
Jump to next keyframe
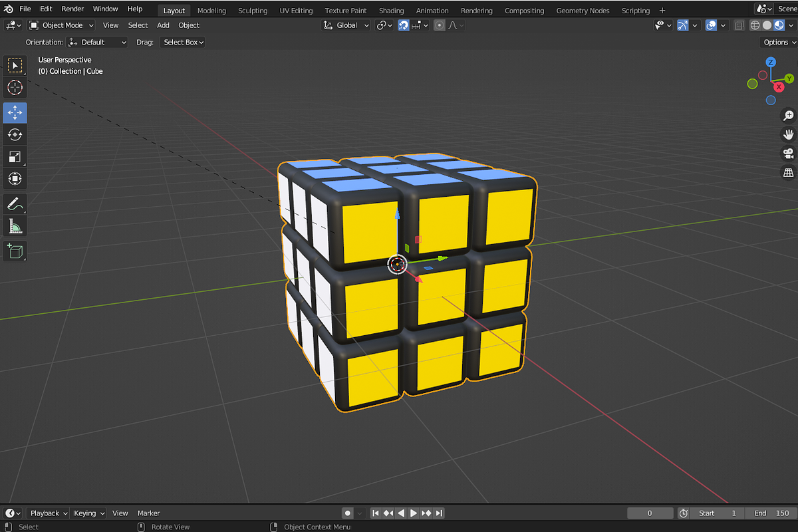tap(426, 513)
